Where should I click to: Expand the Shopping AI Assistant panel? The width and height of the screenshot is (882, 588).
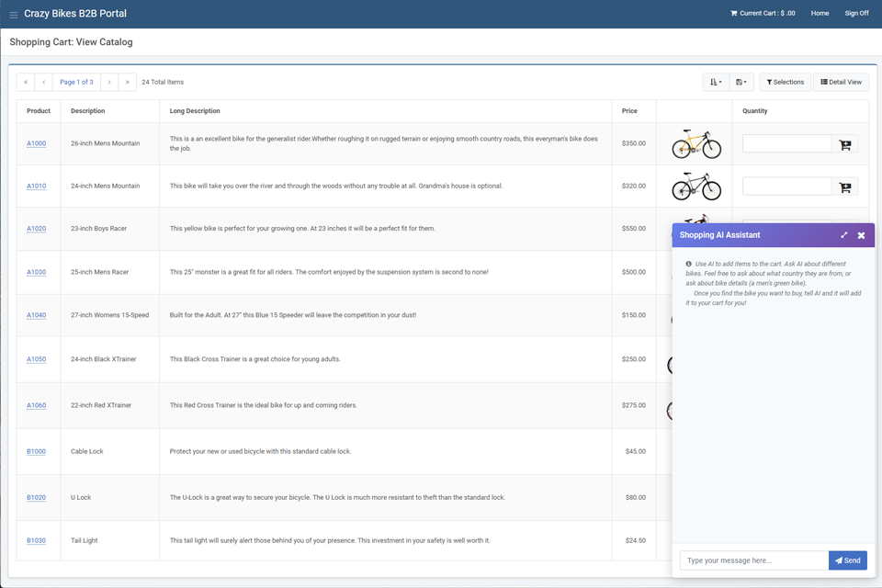pyautogui.click(x=843, y=235)
